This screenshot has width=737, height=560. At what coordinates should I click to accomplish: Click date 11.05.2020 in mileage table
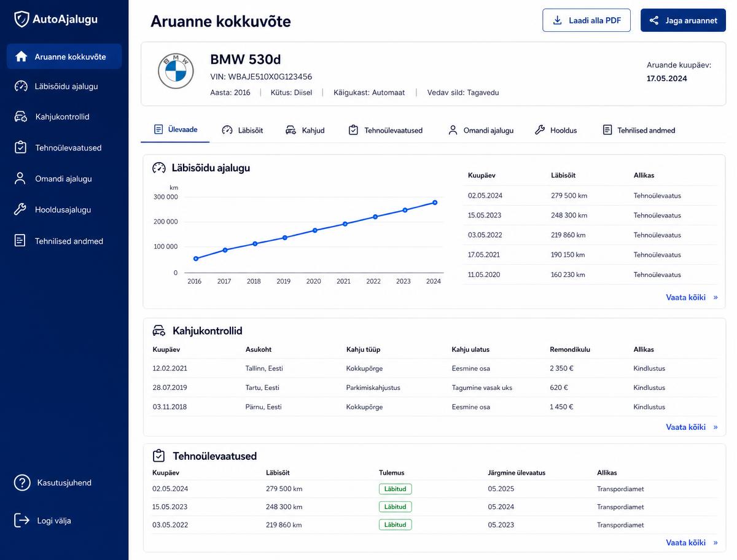[x=484, y=274]
